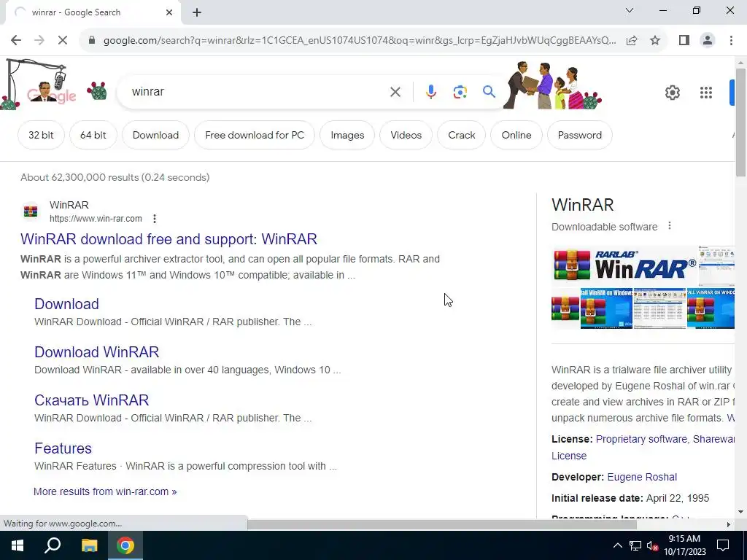Select the Password filter chip
Image resolution: width=747 pixels, height=560 pixels.
(579, 135)
